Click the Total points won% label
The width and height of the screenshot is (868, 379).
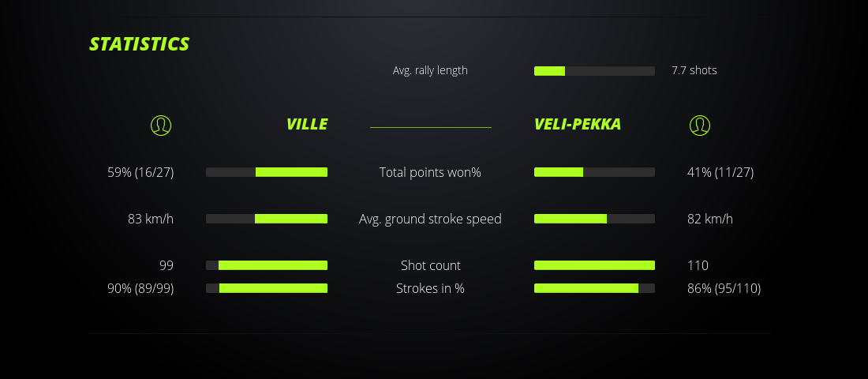point(430,172)
